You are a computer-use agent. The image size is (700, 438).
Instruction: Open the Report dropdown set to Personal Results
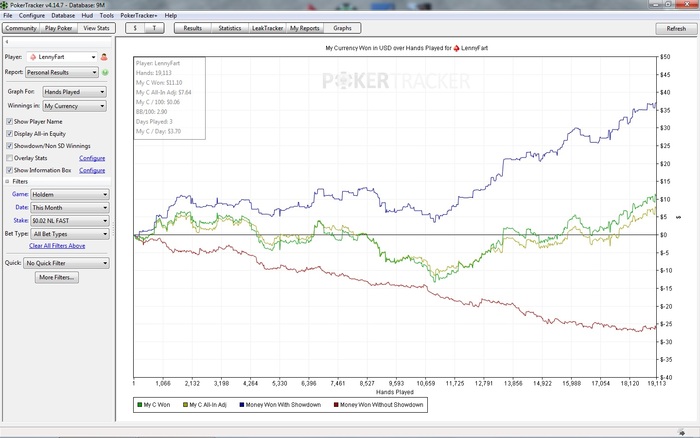[x=62, y=72]
